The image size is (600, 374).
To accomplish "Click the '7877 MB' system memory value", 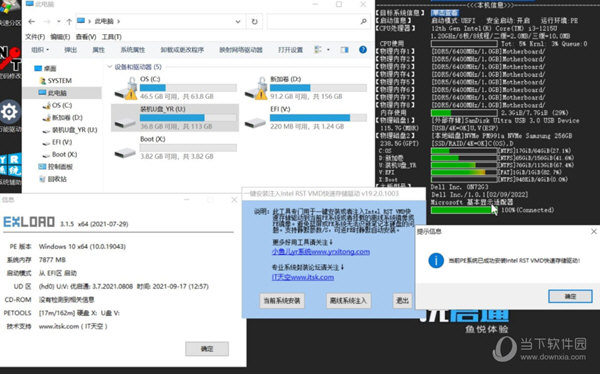I will (52, 260).
